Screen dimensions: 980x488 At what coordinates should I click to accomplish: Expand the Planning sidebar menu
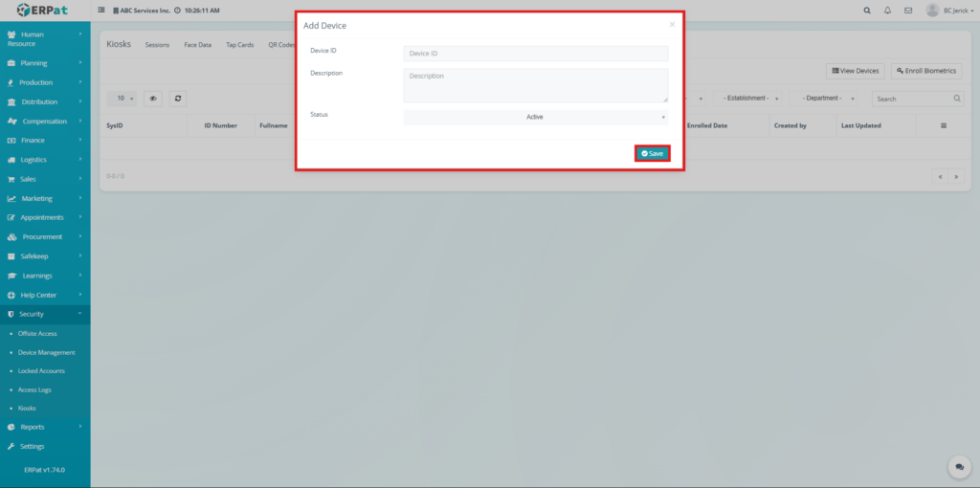45,63
